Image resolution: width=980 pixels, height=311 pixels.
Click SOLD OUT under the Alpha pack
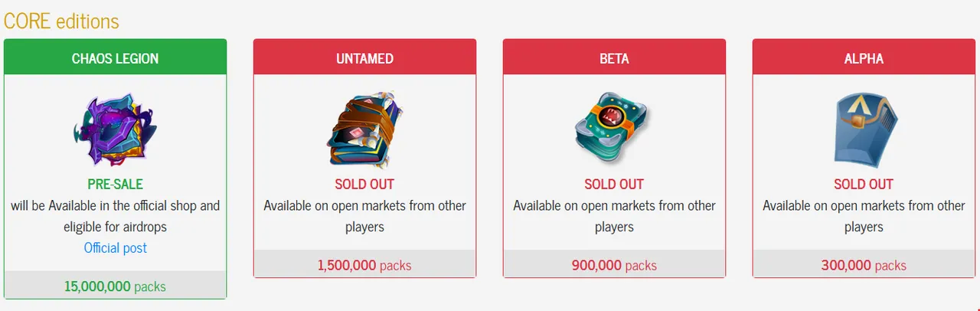[x=864, y=185]
